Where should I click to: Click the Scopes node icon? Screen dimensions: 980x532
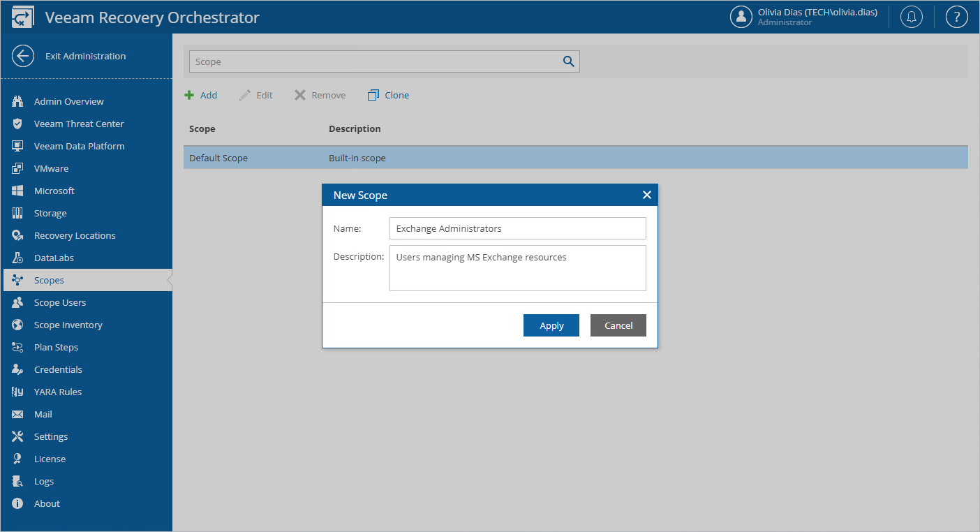coord(18,280)
